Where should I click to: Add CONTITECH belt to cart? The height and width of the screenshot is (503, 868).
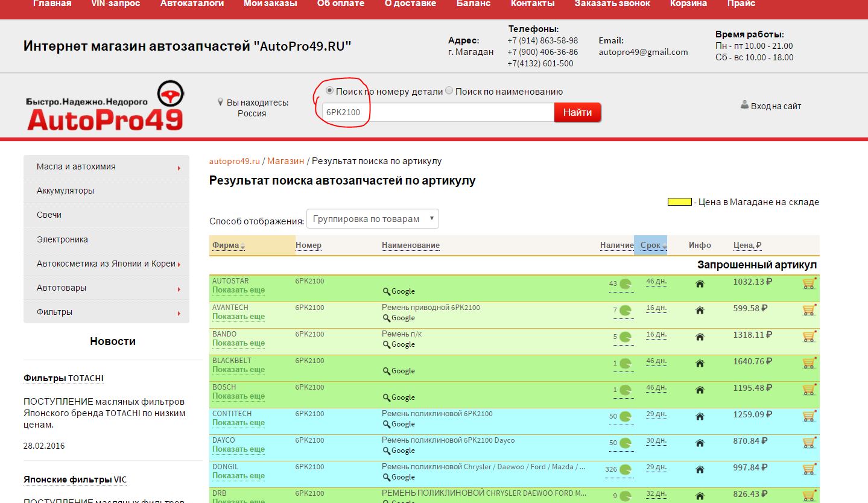coord(809,416)
